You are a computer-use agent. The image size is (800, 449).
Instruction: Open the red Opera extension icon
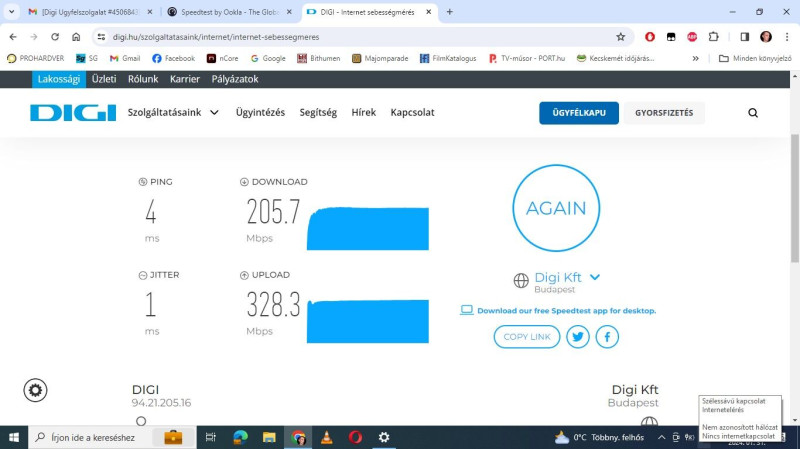649,37
